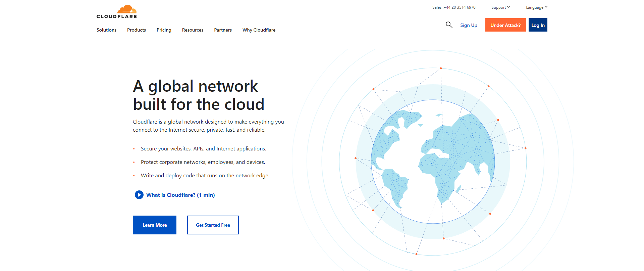Expand the Language dropdown
The height and width of the screenshot is (271, 644).
pyautogui.click(x=537, y=7)
